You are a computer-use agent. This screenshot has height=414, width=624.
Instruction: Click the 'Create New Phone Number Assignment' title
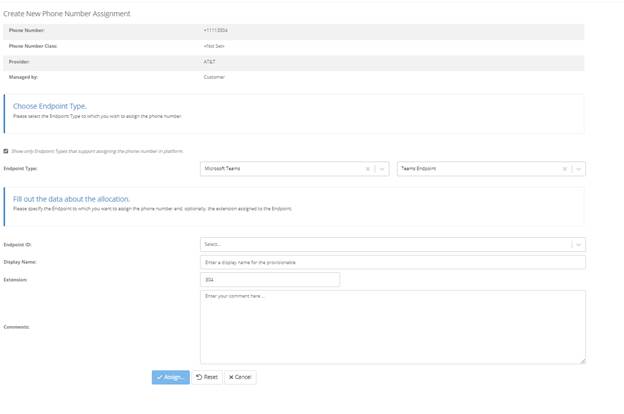[66, 14]
